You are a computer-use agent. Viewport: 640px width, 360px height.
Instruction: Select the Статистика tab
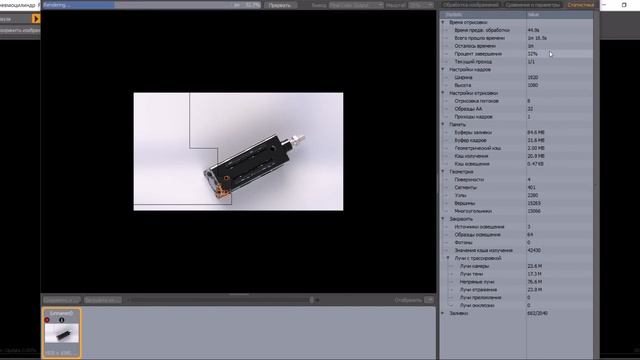click(580, 5)
